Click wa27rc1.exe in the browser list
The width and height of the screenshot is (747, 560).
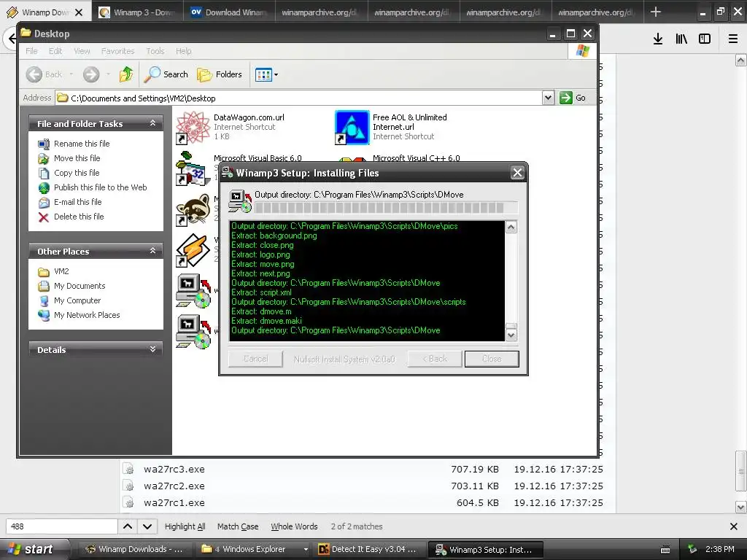(x=174, y=503)
